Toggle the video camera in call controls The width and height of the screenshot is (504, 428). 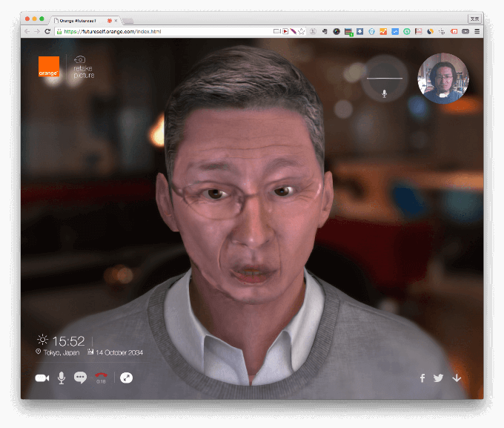(42, 378)
